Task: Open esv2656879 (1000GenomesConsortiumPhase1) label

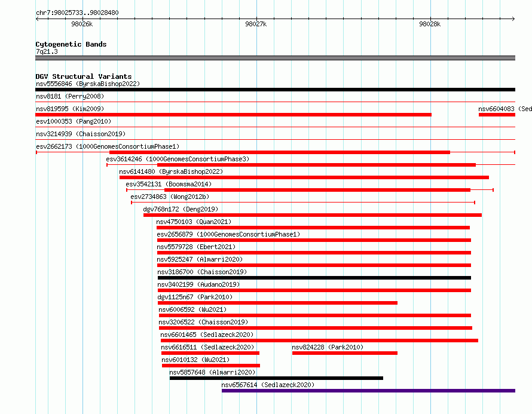Action: pyautogui.click(x=228, y=234)
